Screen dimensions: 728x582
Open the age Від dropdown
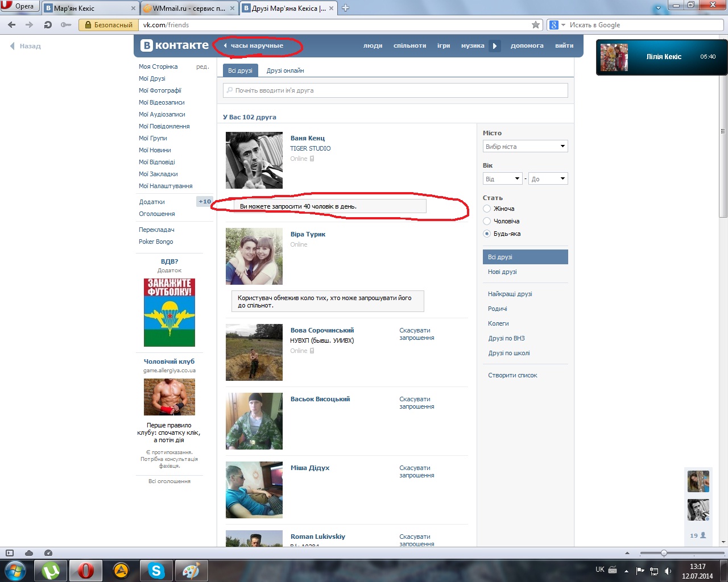coord(502,179)
